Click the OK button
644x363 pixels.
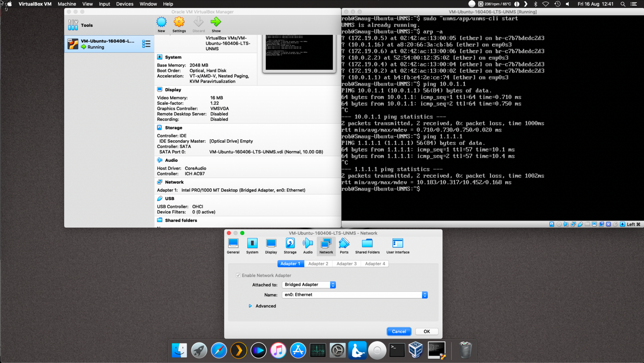point(427,331)
